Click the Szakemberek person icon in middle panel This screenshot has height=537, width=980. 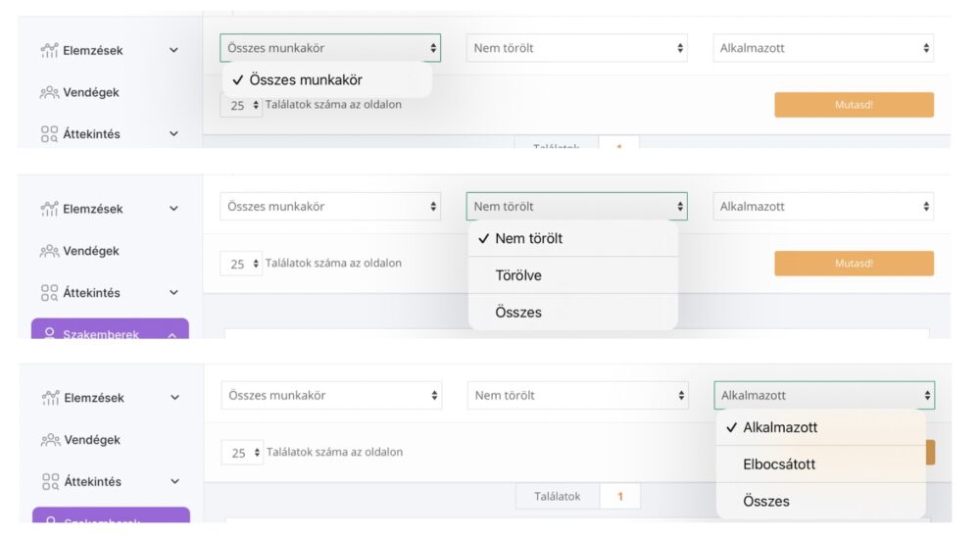pos(50,333)
